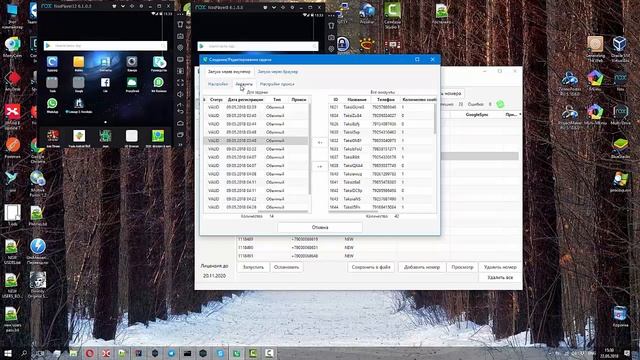Open Facebook Lite in the left Nox emulator
Screen dimensions: 640x360
coord(105,83)
